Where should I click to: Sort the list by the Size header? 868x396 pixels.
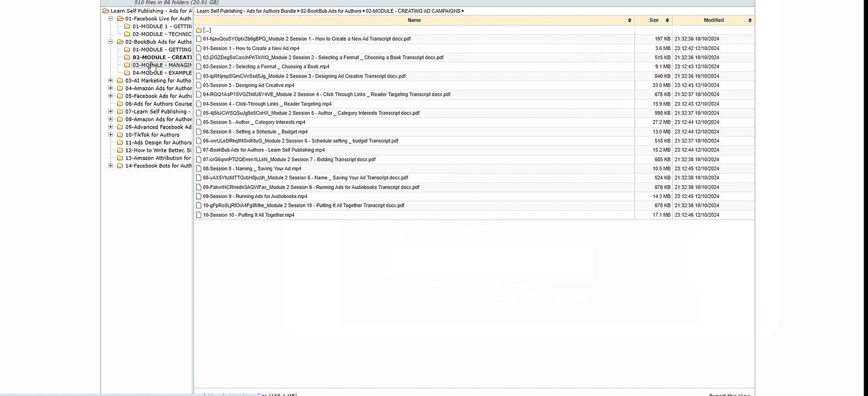[x=653, y=20]
